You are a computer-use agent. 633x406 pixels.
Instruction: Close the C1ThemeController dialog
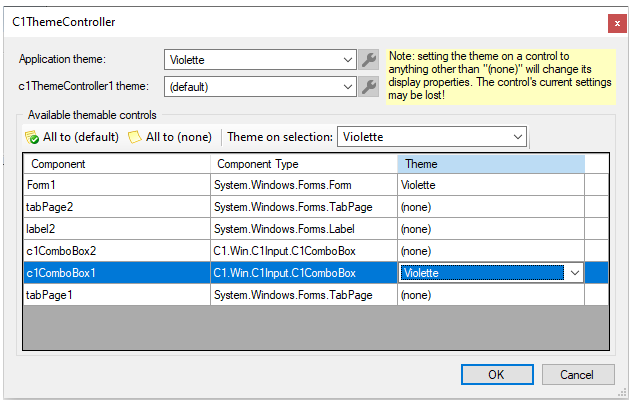click(614, 21)
